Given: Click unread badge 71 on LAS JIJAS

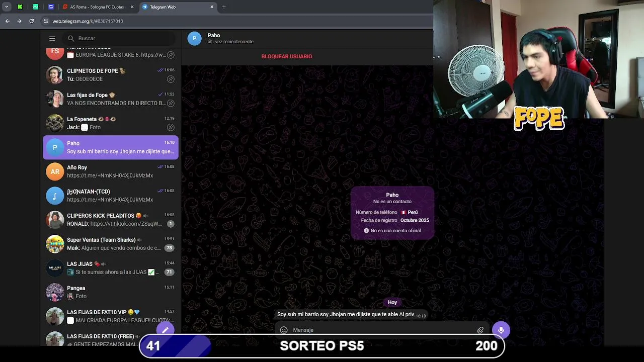Looking at the screenshot, I should pos(170,272).
